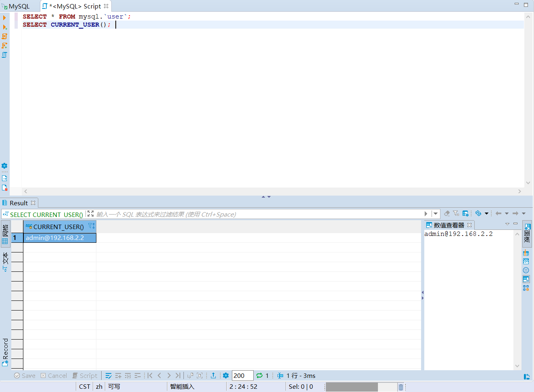The image size is (534, 392).
Task: Export the result set
Action: click(213, 375)
